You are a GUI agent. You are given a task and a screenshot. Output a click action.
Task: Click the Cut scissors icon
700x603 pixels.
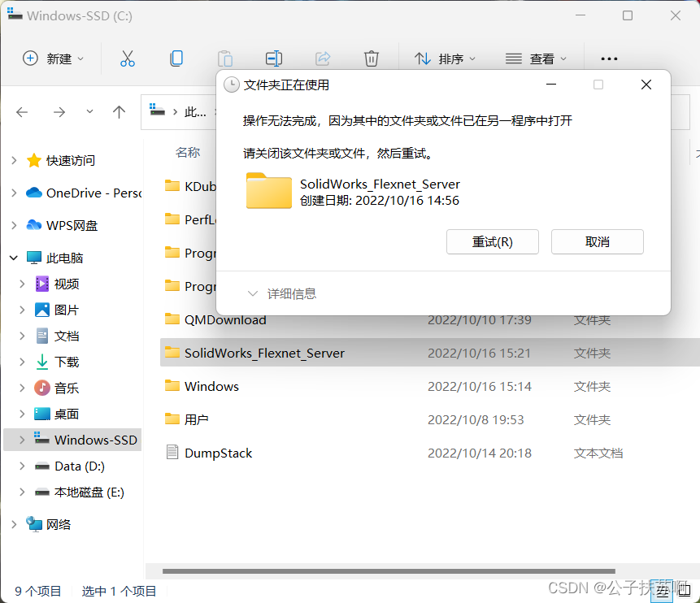coord(127,59)
